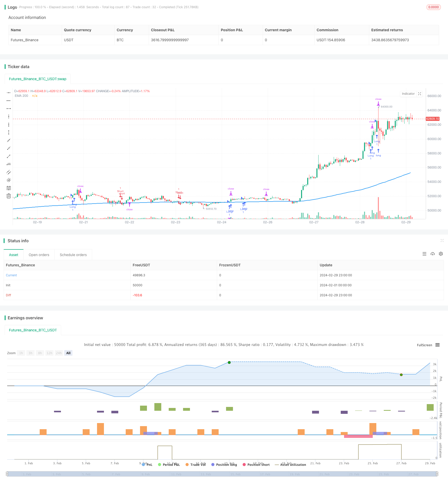Open the earnings chart hamburger menu
Viewport: 448px width, 484px height.
438,345
